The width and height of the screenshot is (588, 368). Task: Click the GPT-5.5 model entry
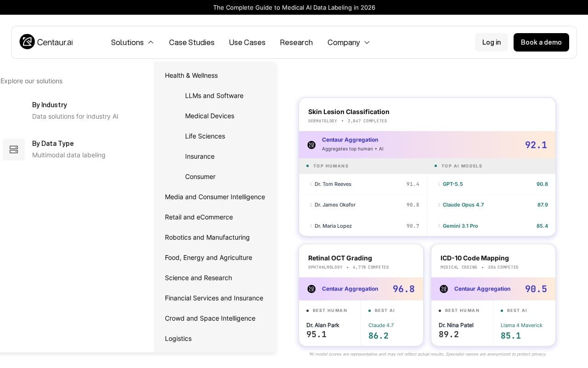pyautogui.click(x=453, y=184)
